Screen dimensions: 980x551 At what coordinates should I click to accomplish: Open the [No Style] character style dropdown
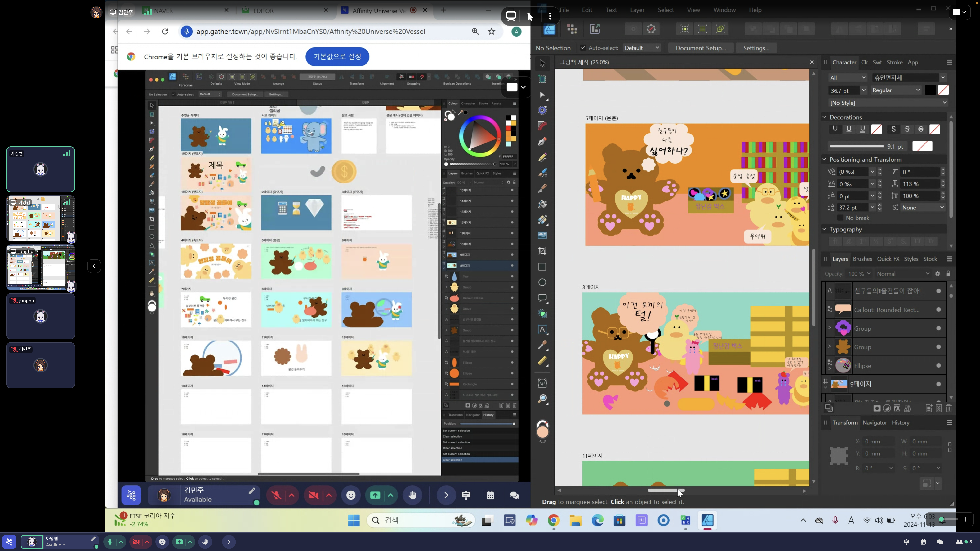[888, 103]
